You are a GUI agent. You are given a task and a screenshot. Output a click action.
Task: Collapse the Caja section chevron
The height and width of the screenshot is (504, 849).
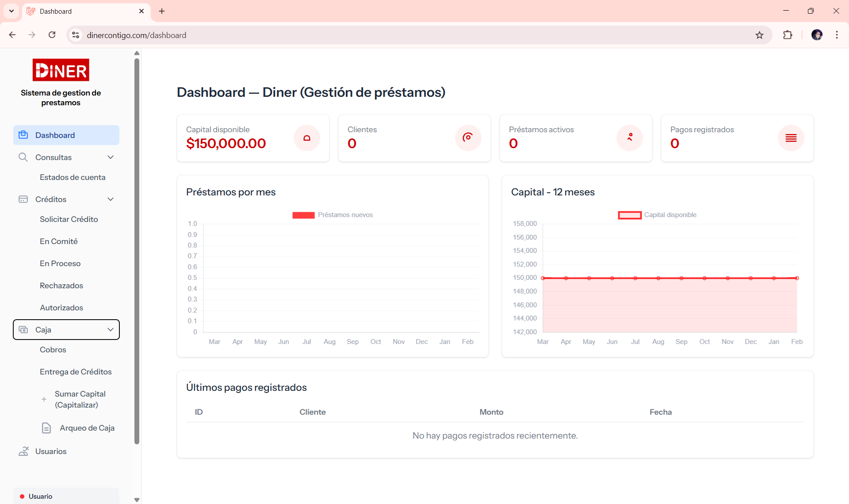110,329
